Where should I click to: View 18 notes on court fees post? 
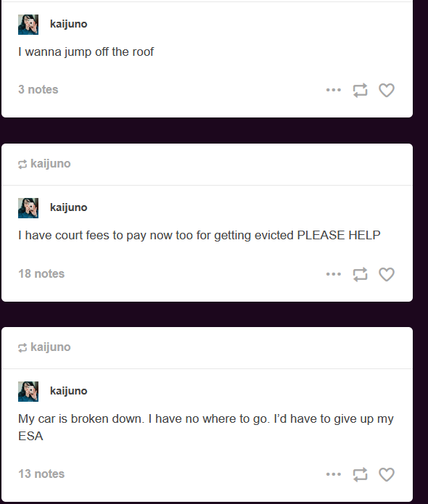(x=41, y=273)
